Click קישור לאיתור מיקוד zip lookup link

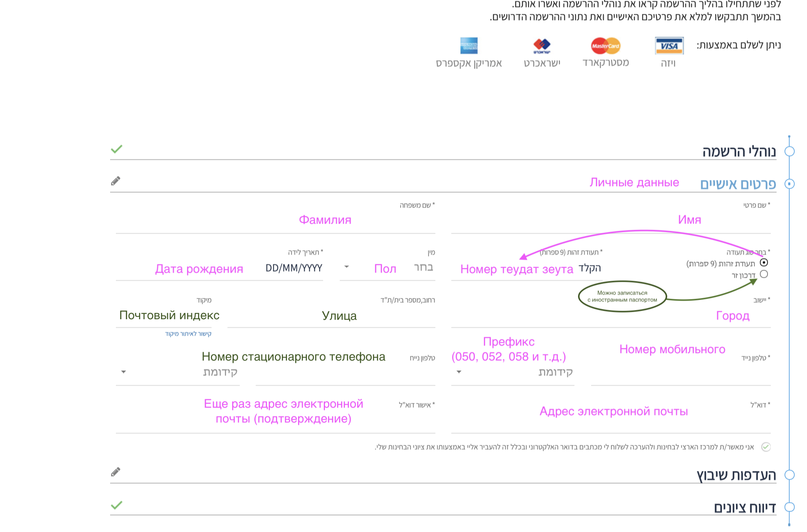[188, 334]
